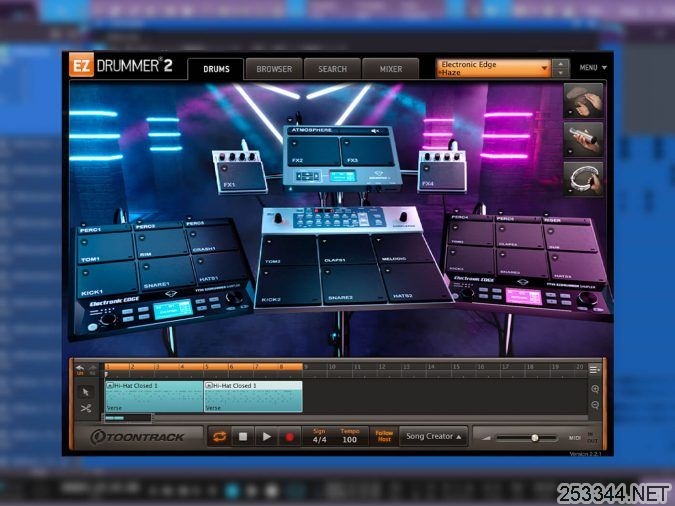Trigger the CRASH1 pad

[211, 239]
